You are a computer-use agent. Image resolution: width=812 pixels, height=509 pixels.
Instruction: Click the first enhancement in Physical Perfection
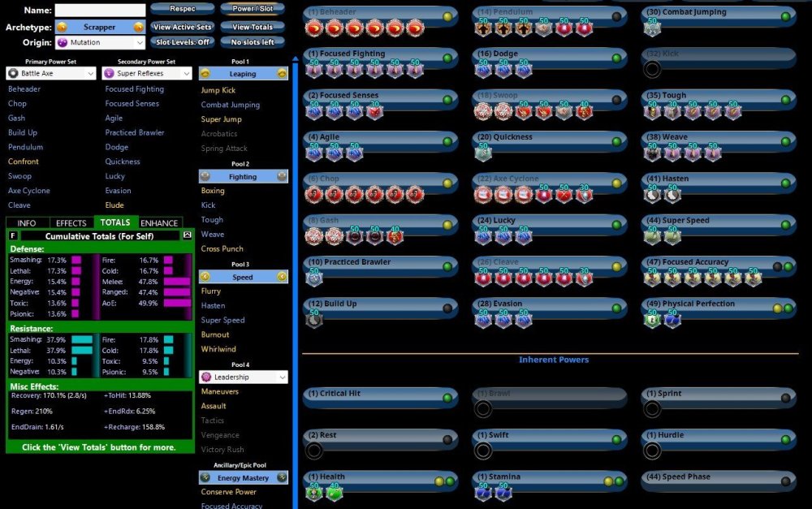[652, 320]
